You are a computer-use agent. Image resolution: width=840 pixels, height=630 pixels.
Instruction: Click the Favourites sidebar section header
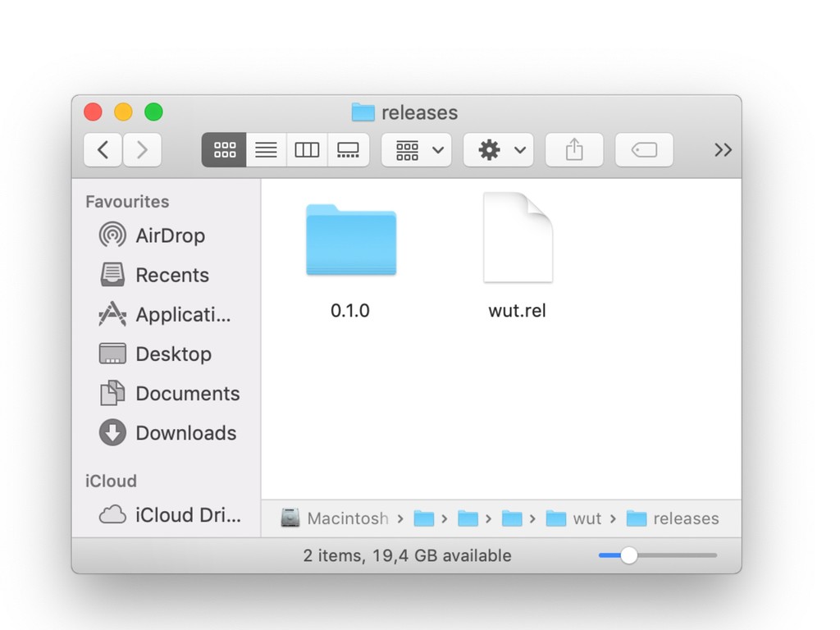[x=127, y=202]
